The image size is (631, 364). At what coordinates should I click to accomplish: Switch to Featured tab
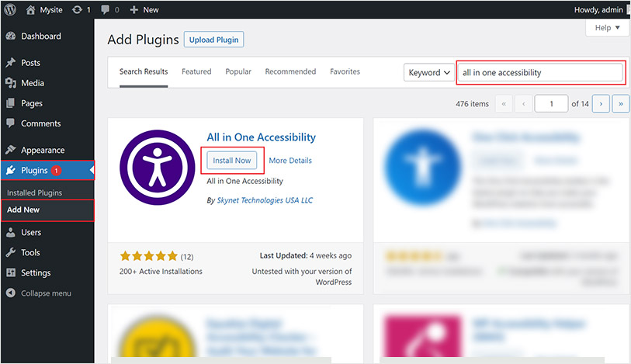click(196, 71)
